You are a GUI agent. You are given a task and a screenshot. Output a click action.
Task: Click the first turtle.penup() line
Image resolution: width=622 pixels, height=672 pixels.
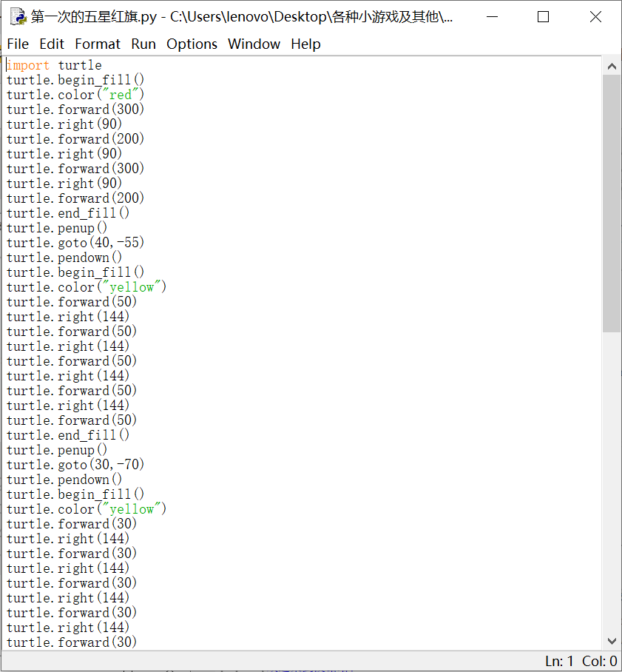coord(56,228)
